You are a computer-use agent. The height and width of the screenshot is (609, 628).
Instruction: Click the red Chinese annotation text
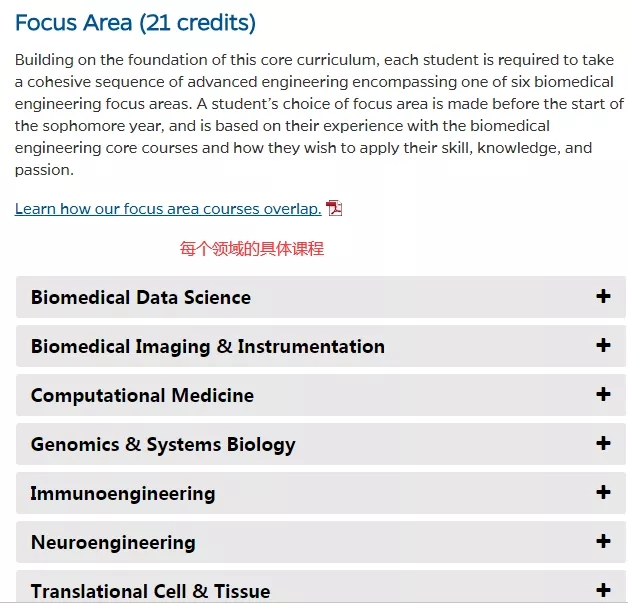click(252, 249)
